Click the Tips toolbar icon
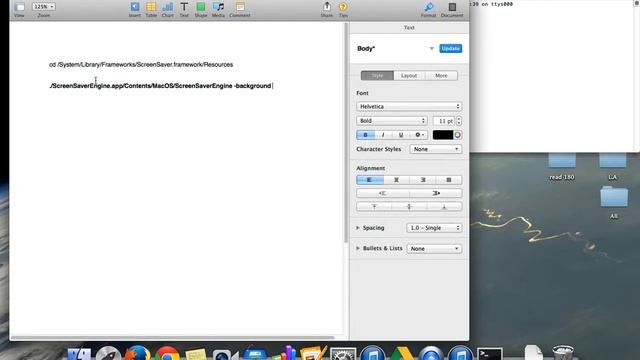640x360 pixels. click(x=343, y=9)
